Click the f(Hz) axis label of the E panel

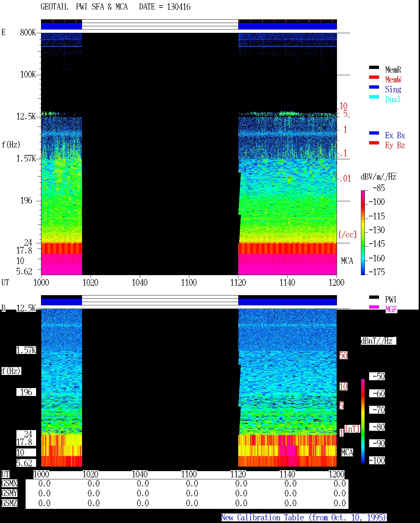[11, 144]
